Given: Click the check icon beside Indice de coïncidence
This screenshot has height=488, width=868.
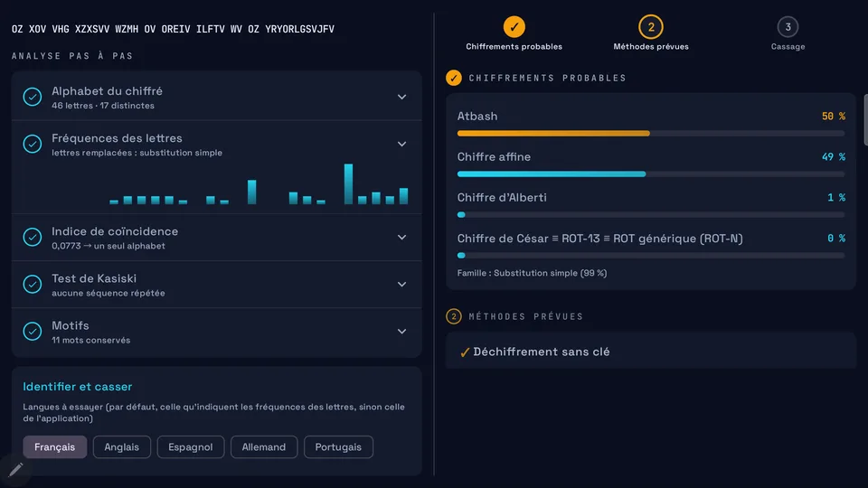Looking at the screenshot, I should tap(33, 237).
